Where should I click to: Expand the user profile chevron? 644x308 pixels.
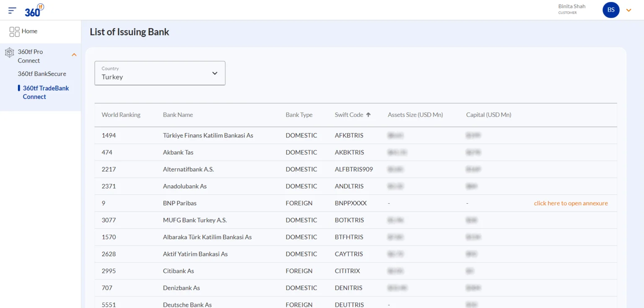(628, 10)
